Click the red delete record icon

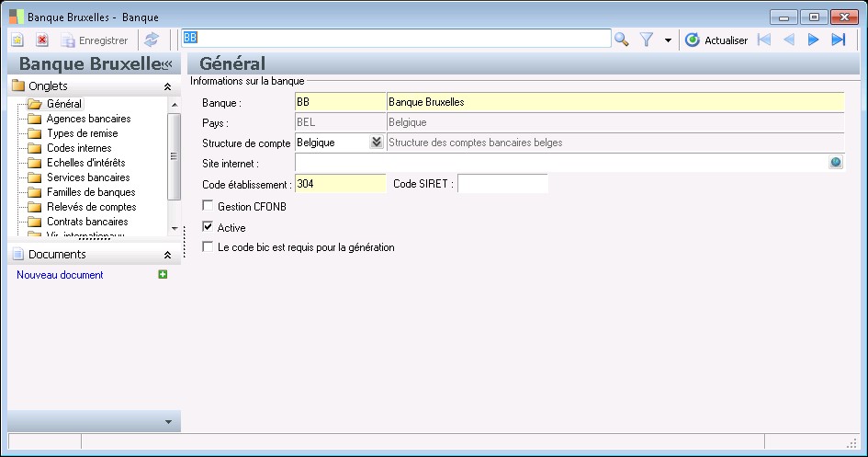(42, 40)
